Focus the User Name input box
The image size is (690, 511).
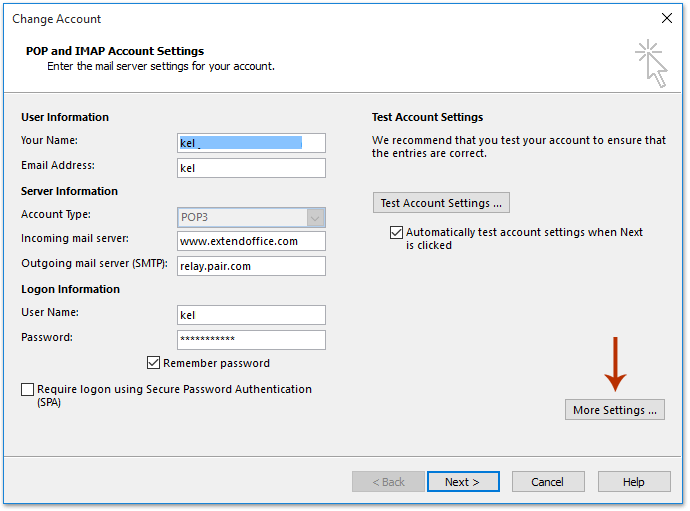click(251, 315)
